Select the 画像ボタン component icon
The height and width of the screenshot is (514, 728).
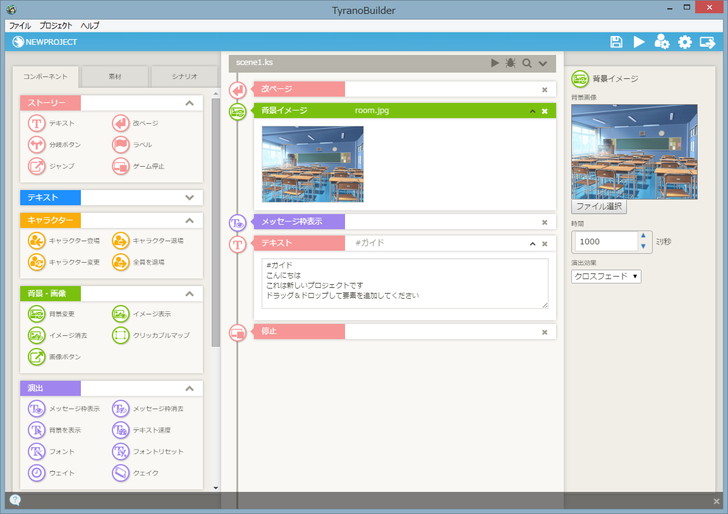[x=36, y=357]
